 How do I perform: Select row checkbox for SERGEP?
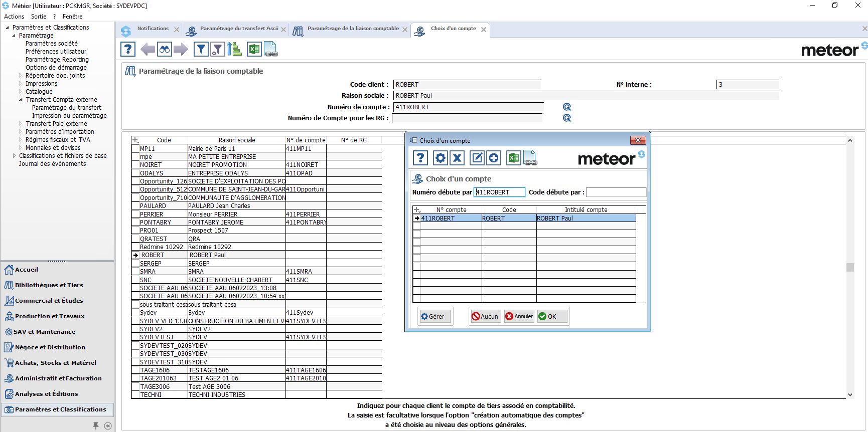pyautogui.click(x=135, y=264)
